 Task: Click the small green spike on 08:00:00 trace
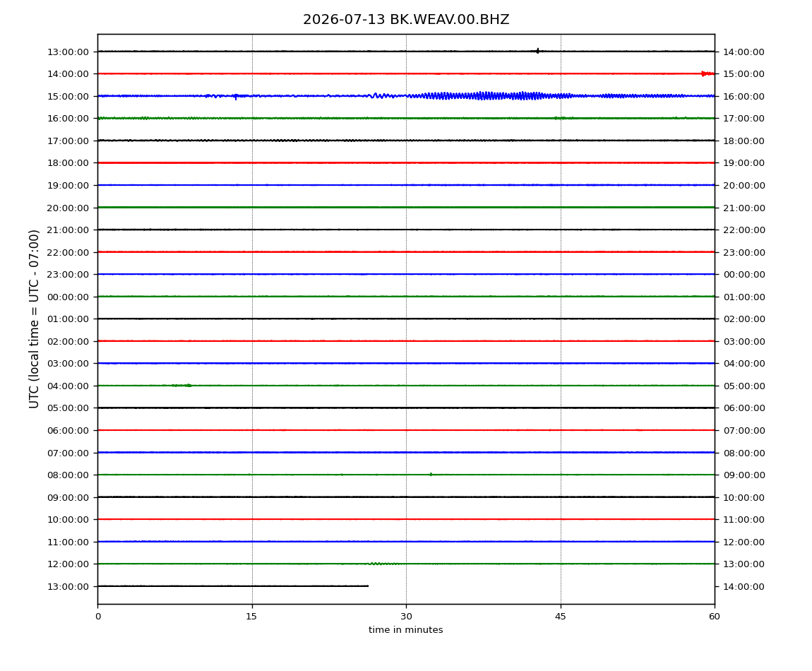coord(431,474)
